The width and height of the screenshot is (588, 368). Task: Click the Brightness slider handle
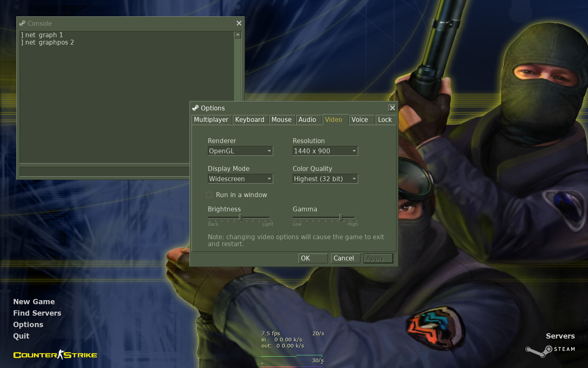click(x=241, y=218)
